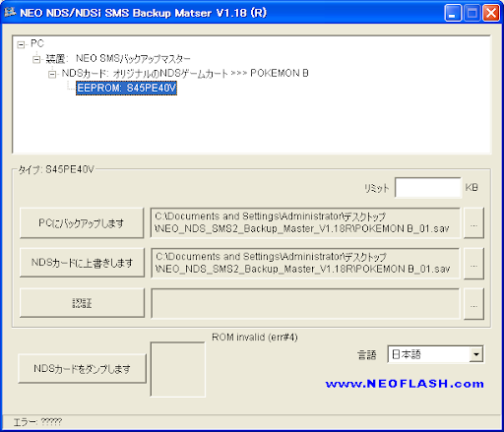Viewport: 504px width, 432px height.
Task: Click the NDSカードをダンプします button
Action: tap(82, 368)
